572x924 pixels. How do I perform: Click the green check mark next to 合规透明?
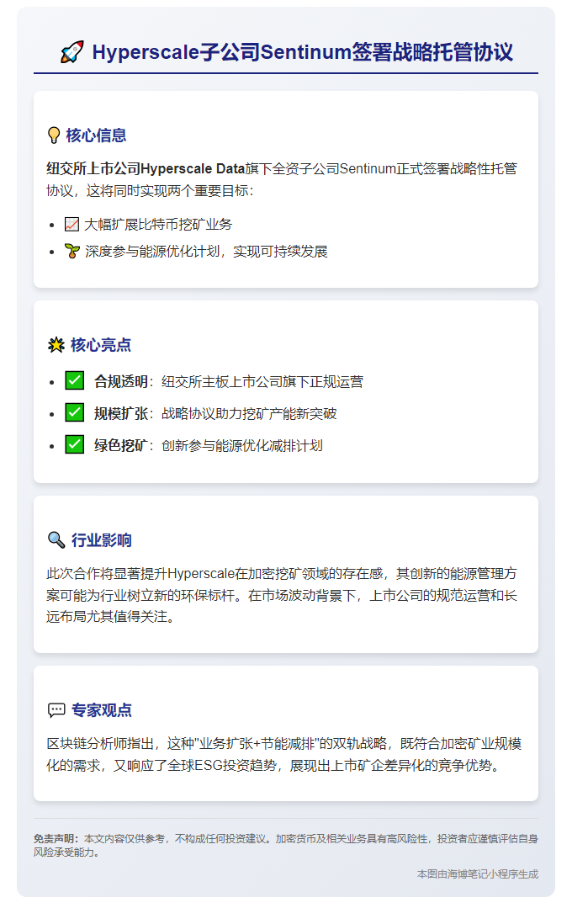(x=74, y=380)
